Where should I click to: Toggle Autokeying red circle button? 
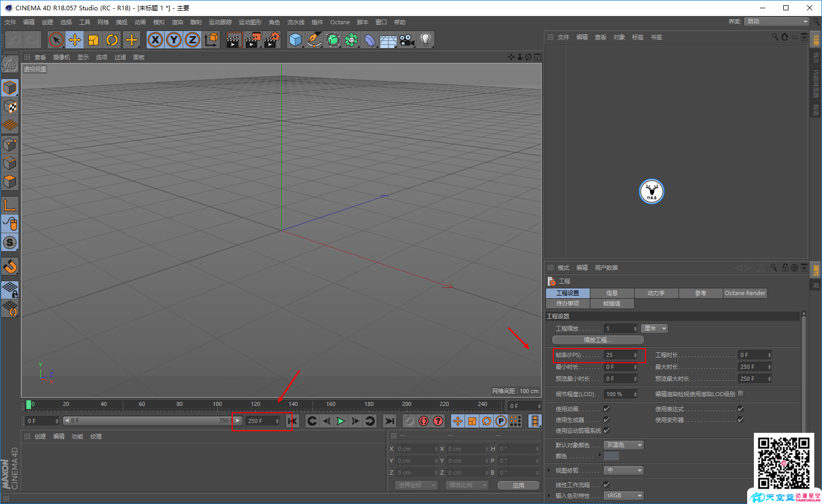pyautogui.click(x=424, y=421)
